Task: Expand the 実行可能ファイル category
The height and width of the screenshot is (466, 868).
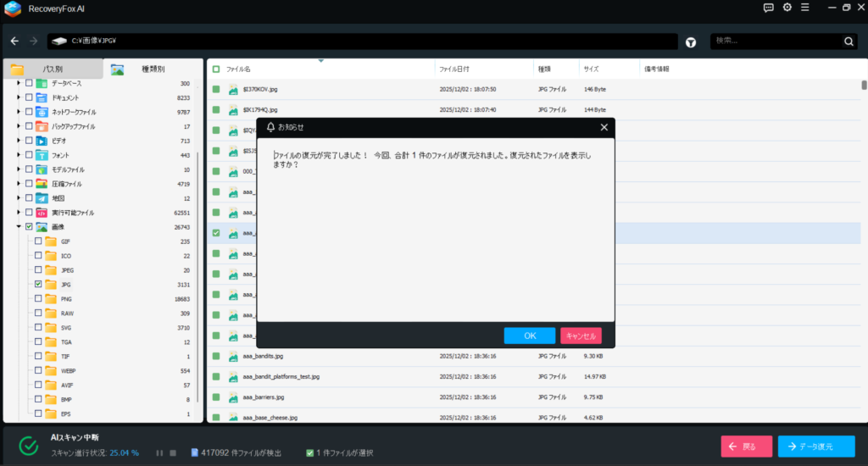Action: coord(19,213)
